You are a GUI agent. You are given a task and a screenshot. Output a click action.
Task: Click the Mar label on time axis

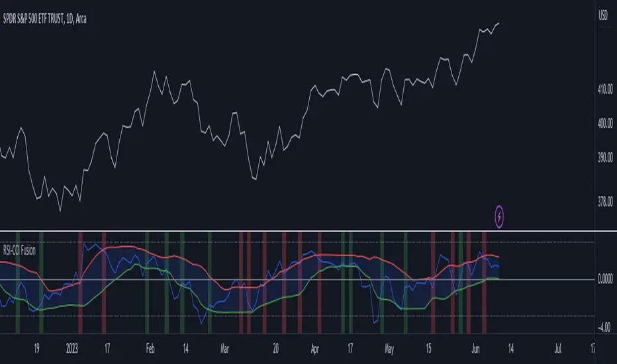(224, 349)
